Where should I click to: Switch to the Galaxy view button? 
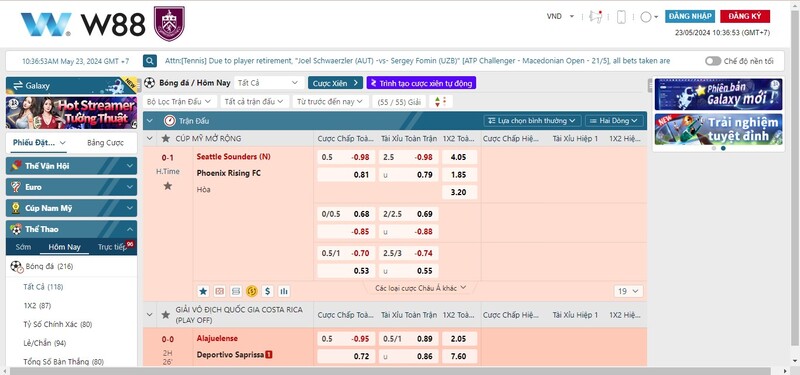coord(71,86)
